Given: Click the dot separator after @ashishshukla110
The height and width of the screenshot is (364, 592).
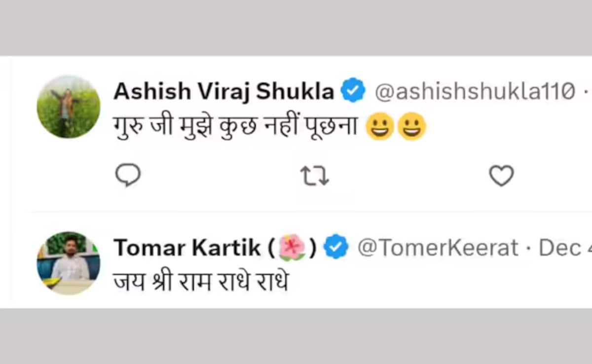Looking at the screenshot, I should pyautogui.click(x=586, y=91).
